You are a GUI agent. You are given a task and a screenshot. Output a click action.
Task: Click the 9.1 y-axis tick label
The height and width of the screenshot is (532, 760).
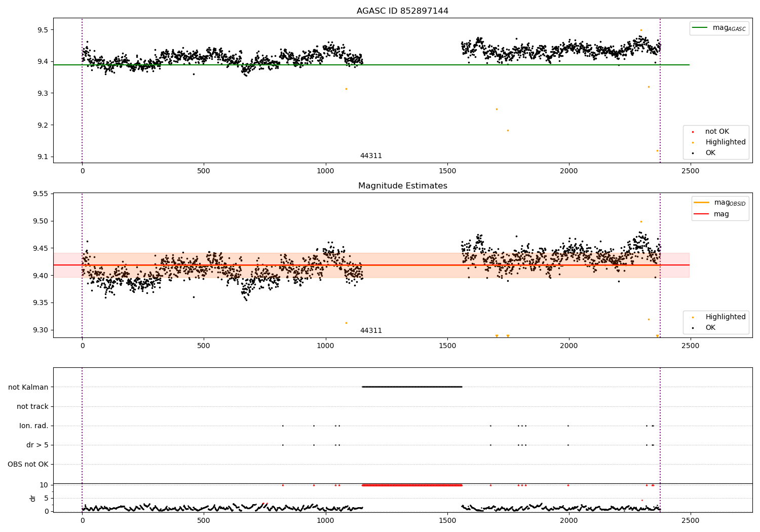click(43, 157)
